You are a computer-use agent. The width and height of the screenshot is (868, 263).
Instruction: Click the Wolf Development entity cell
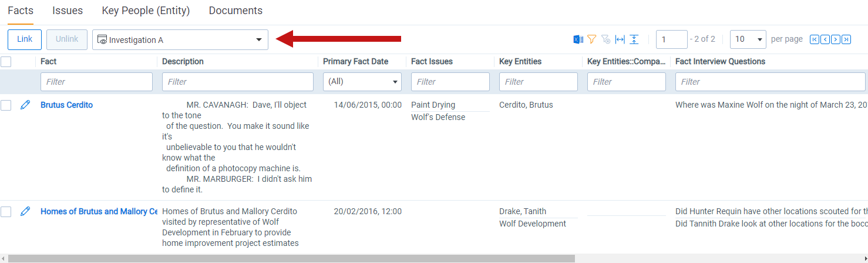pyautogui.click(x=533, y=224)
